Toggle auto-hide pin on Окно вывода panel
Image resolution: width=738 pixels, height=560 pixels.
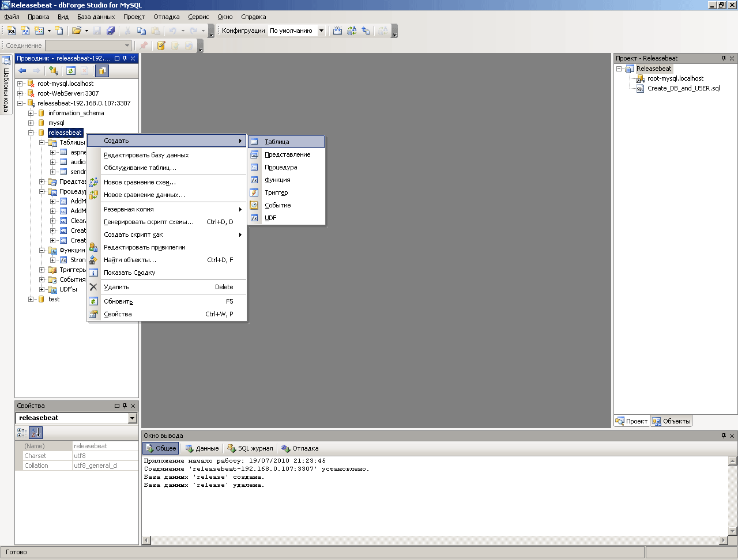point(724,436)
